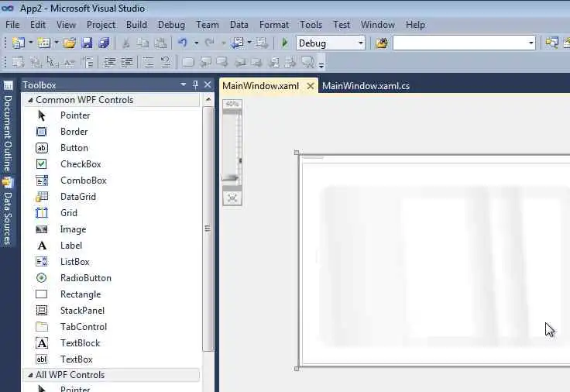Open the Undo history dropdown arrow
Screen dimensions: 570x392
[196, 43]
